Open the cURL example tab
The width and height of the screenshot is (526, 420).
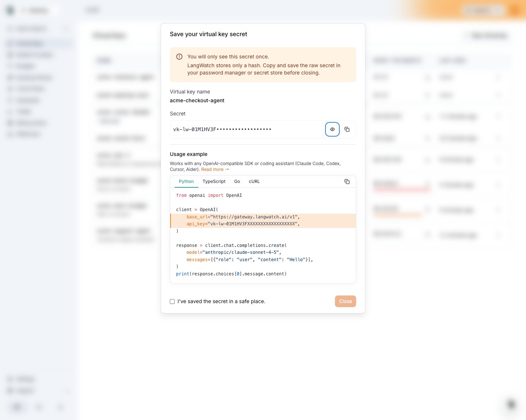(x=254, y=182)
